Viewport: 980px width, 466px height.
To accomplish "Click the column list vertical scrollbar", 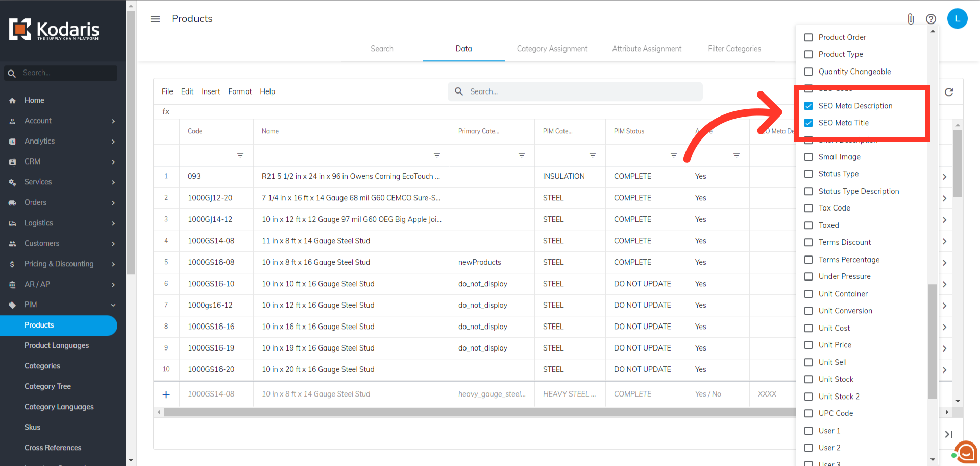I will tap(933, 341).
